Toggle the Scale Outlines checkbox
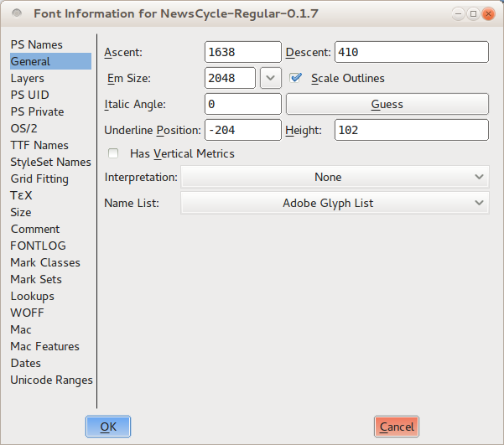Image resolution: width=504 pixels, height=445 pixels. coord(295,78)
